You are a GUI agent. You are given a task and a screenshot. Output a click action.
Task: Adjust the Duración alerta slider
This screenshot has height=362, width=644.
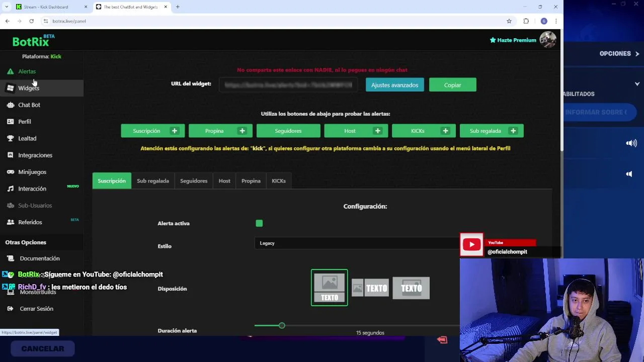282,326
